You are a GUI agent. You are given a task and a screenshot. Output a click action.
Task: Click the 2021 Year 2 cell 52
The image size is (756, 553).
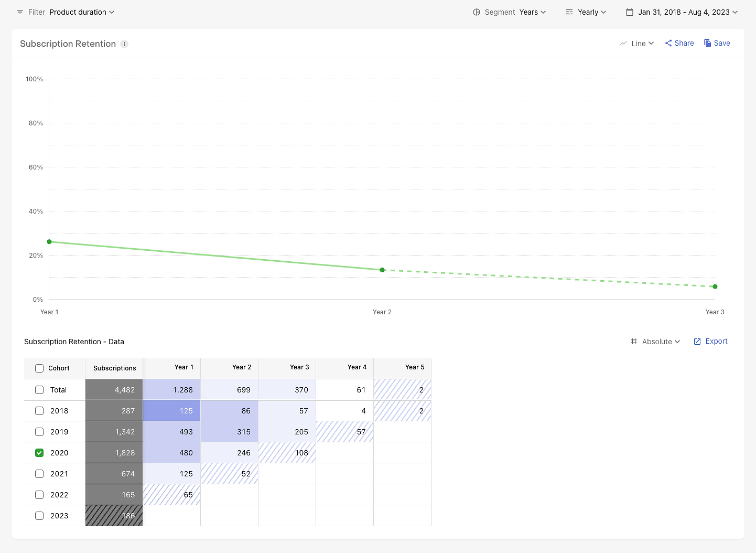[230, 474]
